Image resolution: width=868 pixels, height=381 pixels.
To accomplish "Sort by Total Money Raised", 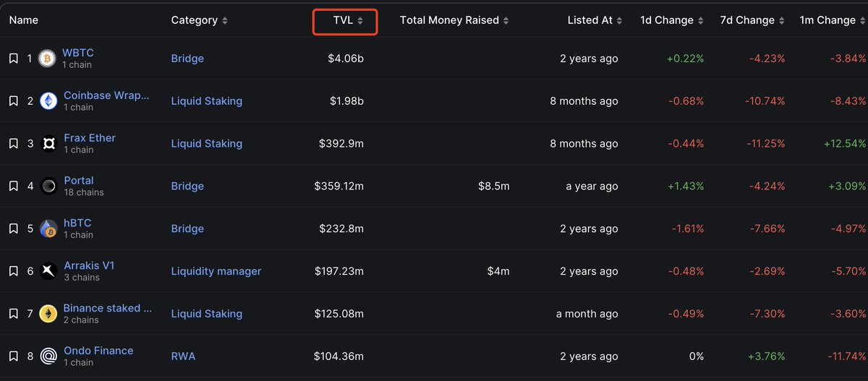I will [454, 20].
